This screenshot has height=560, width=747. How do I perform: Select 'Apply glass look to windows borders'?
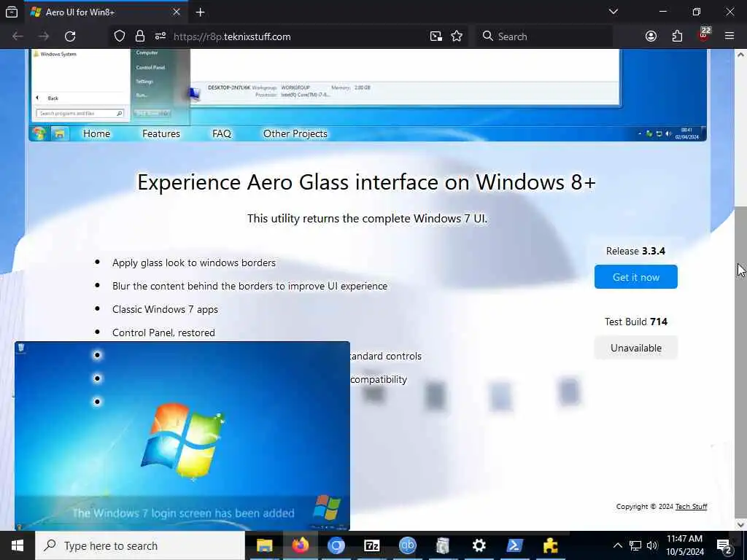click(194, 262)
